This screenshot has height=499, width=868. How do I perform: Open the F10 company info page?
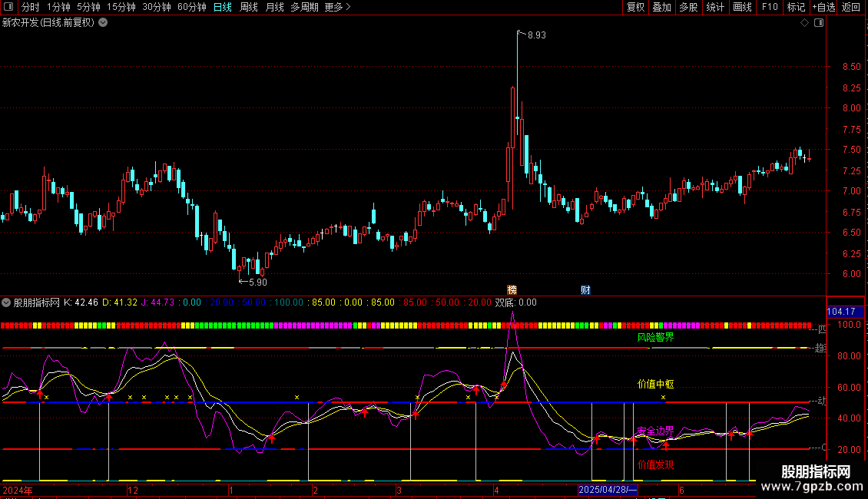pos(770,7)
